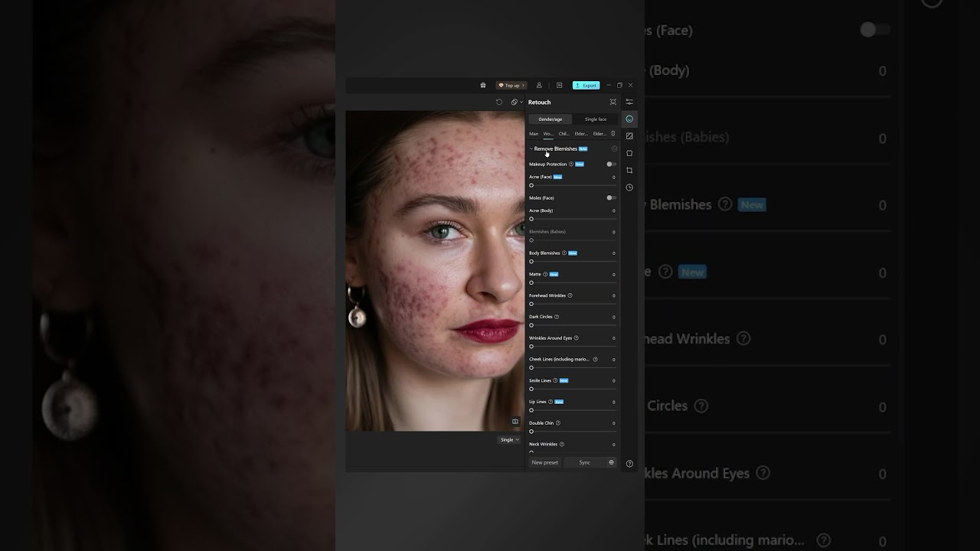The width and height of the screenshot is (980, 551).
Task: Open the help question mark at the sidebar bottom
Action: [629, 464]
